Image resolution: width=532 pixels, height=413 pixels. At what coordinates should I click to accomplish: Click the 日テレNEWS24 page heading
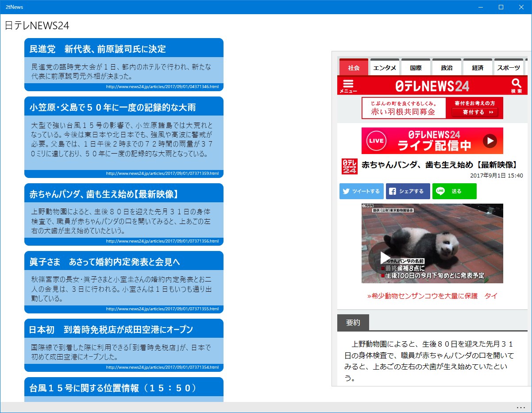pyautogui.click(x=37, y=26)
